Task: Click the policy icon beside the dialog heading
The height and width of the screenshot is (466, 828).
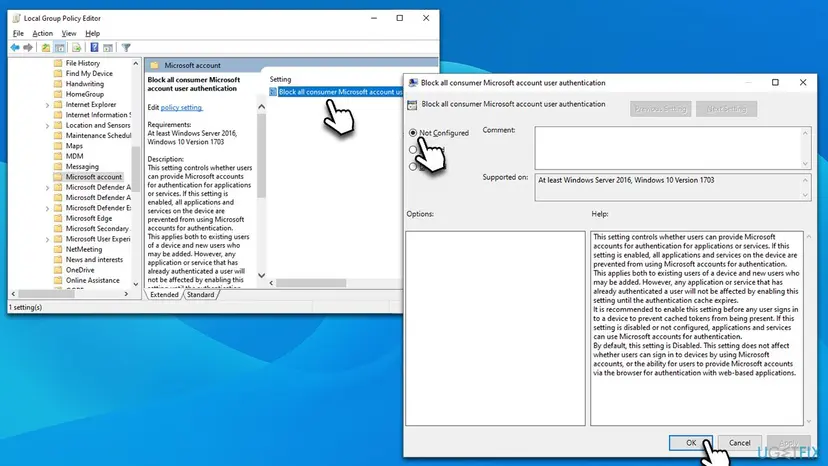Action: (x=412, y=105)
